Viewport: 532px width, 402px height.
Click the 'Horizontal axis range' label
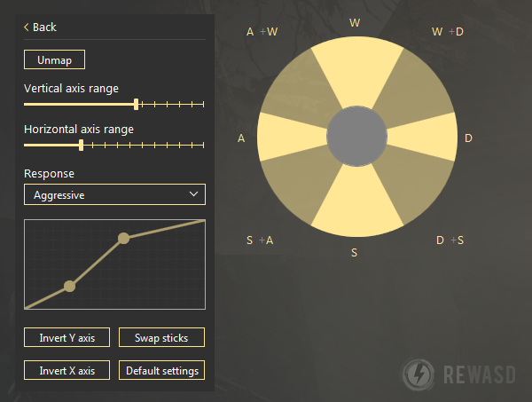tap(79, 130)
